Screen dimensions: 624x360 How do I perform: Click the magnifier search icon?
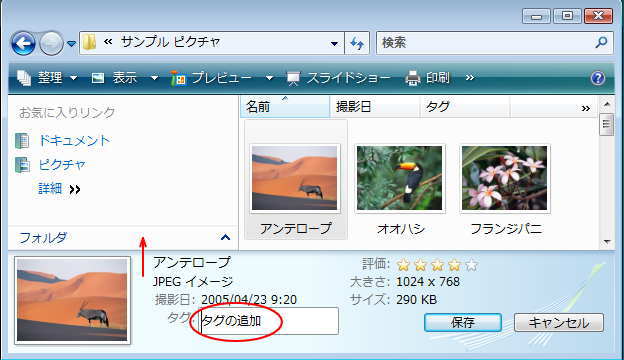601,43
